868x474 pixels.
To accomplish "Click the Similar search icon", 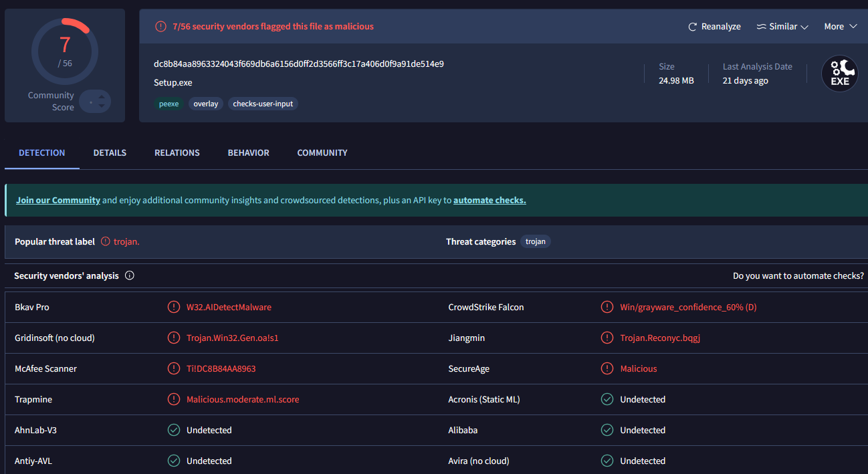I will tap(761, 27).
